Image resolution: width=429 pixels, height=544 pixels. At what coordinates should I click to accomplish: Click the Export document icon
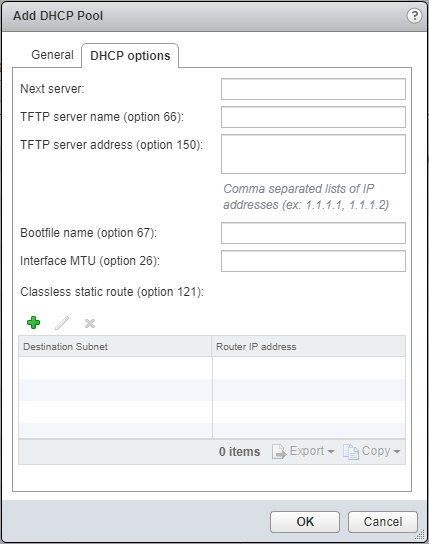tap(279, 452)
